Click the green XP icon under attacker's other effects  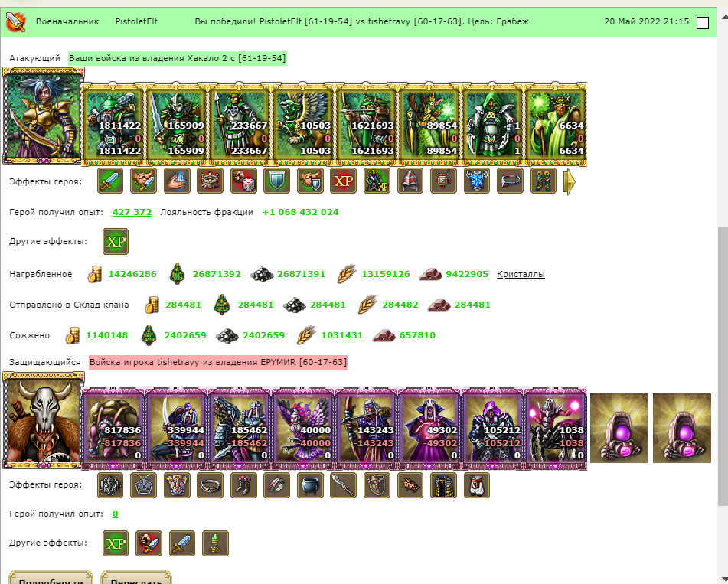click(x=115, y=241)
